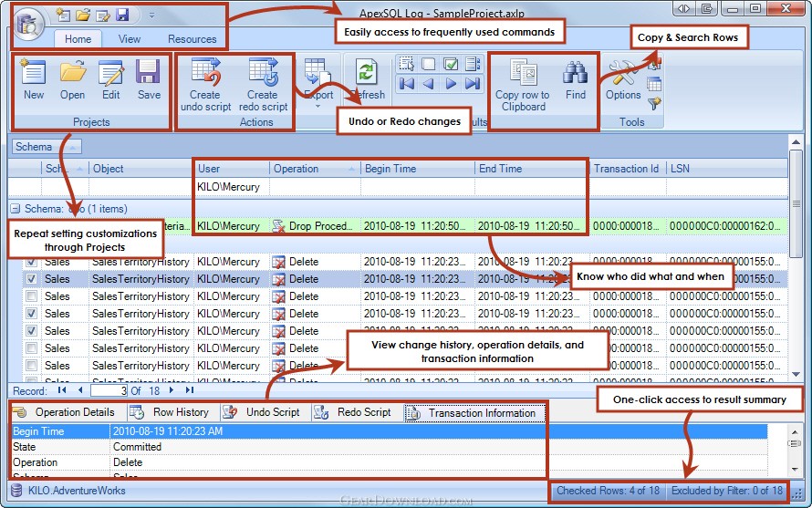
Task: Click the Refresh icon in the ribbon
Action: [367, 72]
